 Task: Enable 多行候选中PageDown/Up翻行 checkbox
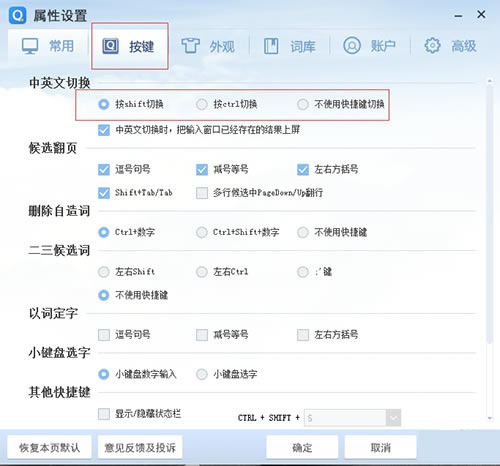[x=202, y=193]
